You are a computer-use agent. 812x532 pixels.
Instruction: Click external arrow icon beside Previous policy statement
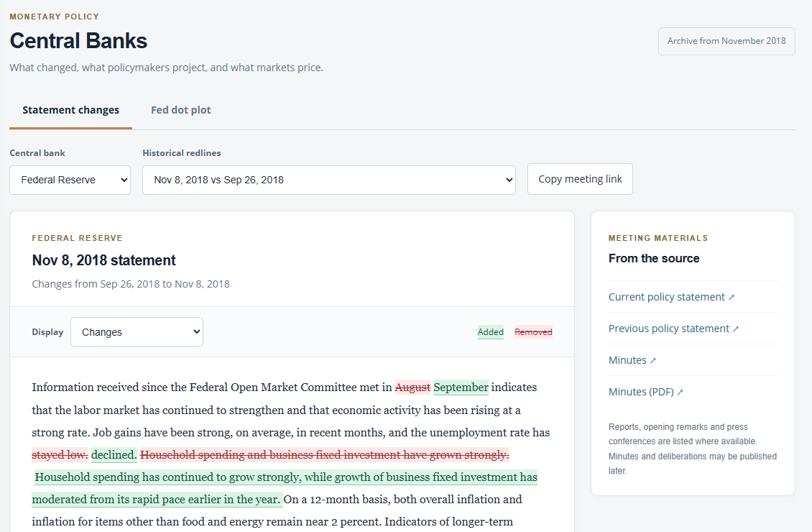pyautogui.click(x=735, y=329)
